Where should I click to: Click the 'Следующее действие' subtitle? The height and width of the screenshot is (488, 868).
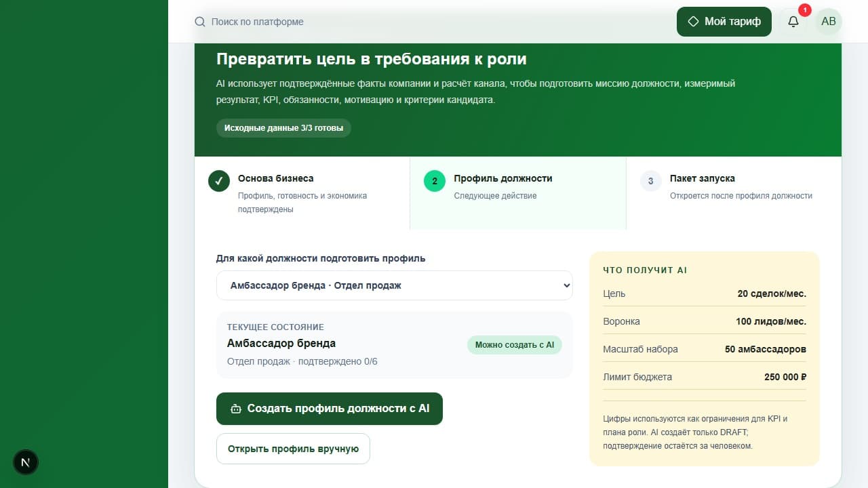point(495,196)
